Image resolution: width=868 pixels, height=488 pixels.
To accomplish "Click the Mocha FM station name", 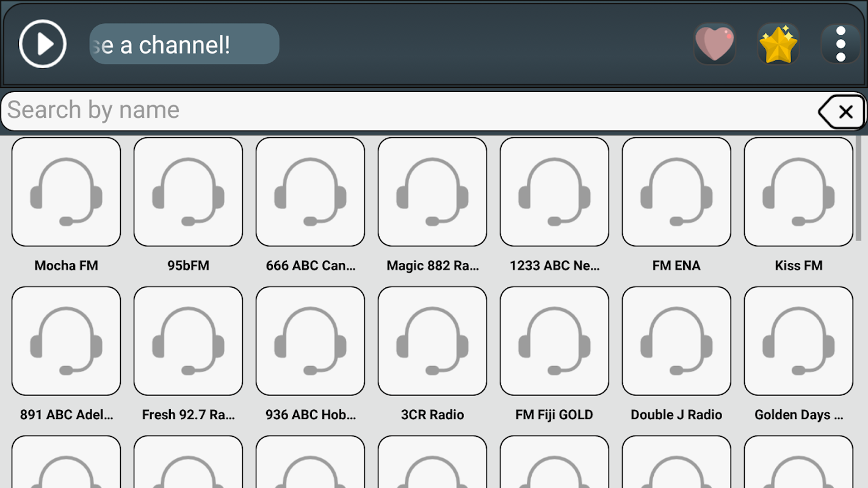I will click(67, 265).
